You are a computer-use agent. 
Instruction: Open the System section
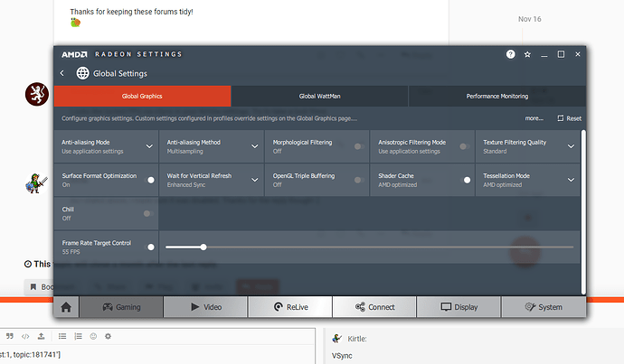(x=544, y=307)
